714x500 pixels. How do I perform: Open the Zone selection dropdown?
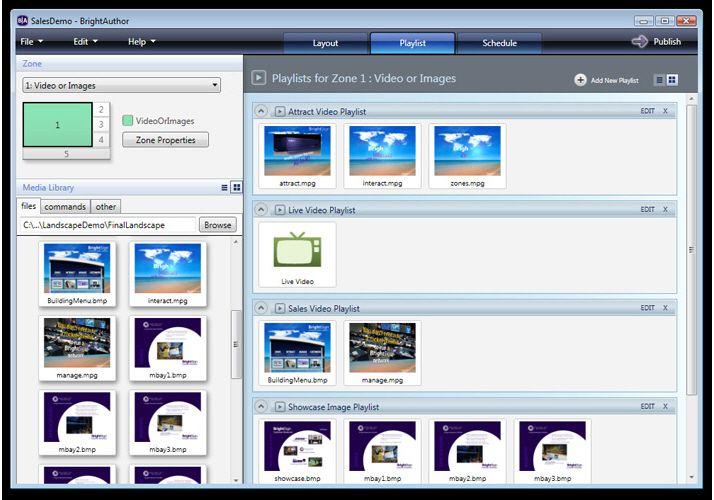coord(121,86)
